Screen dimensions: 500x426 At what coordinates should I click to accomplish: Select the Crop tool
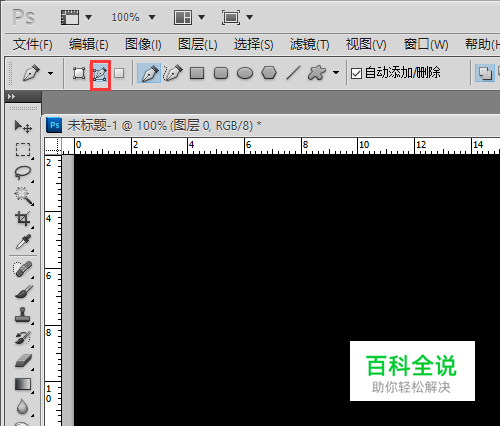[x=23, y=219]
